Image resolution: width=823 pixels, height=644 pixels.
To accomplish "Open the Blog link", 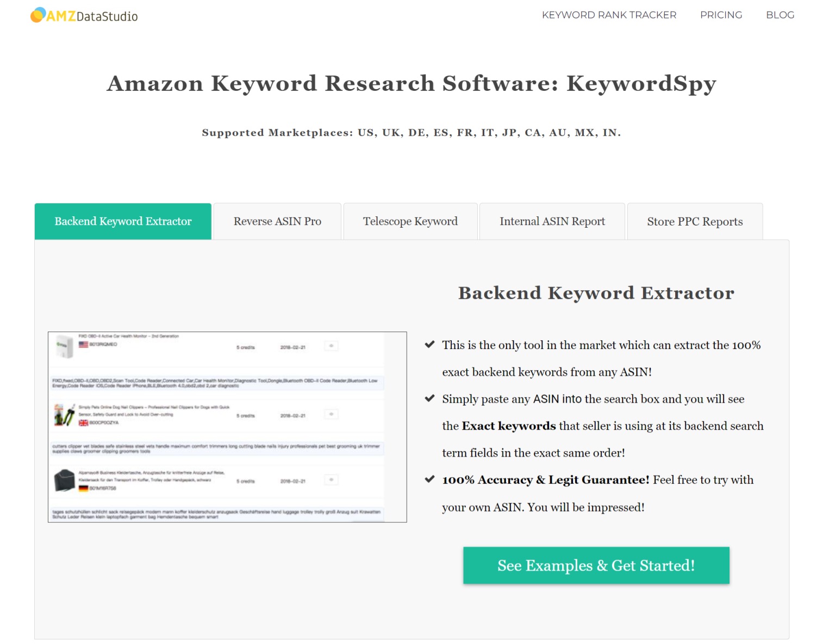I will click(780, 15).
